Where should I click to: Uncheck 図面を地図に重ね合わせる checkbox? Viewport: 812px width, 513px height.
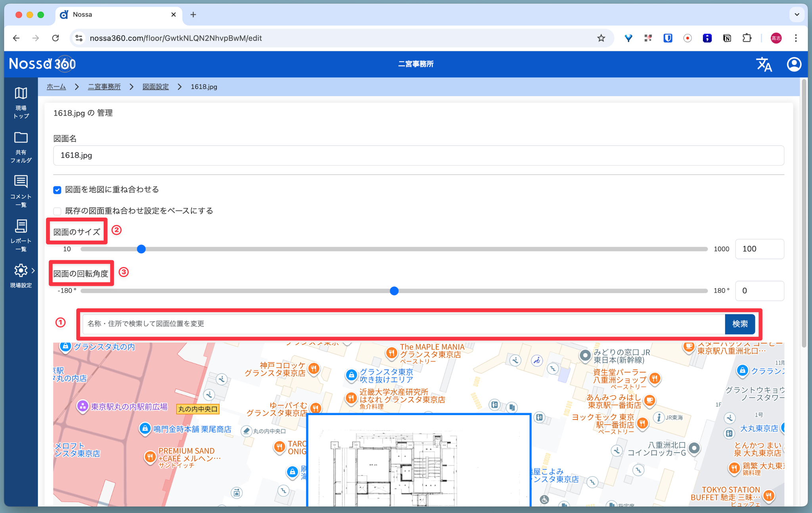tap(57, 190)
